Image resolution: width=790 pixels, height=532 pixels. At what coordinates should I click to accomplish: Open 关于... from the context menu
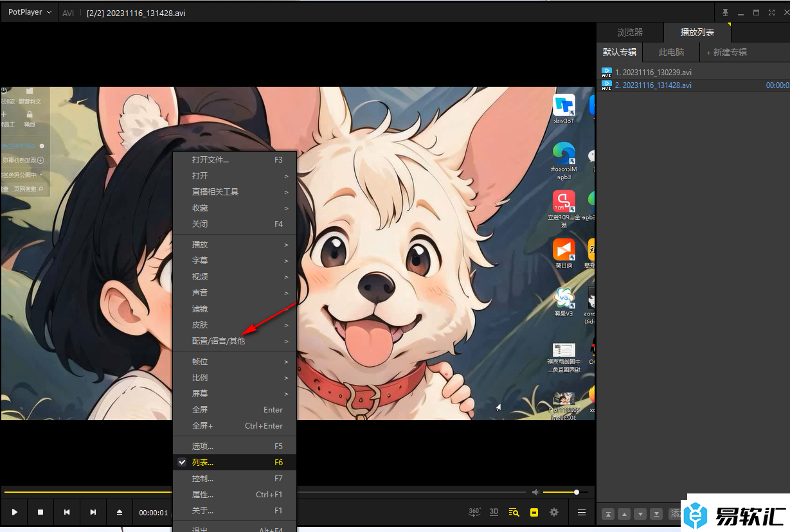click(x=235, y=510)
